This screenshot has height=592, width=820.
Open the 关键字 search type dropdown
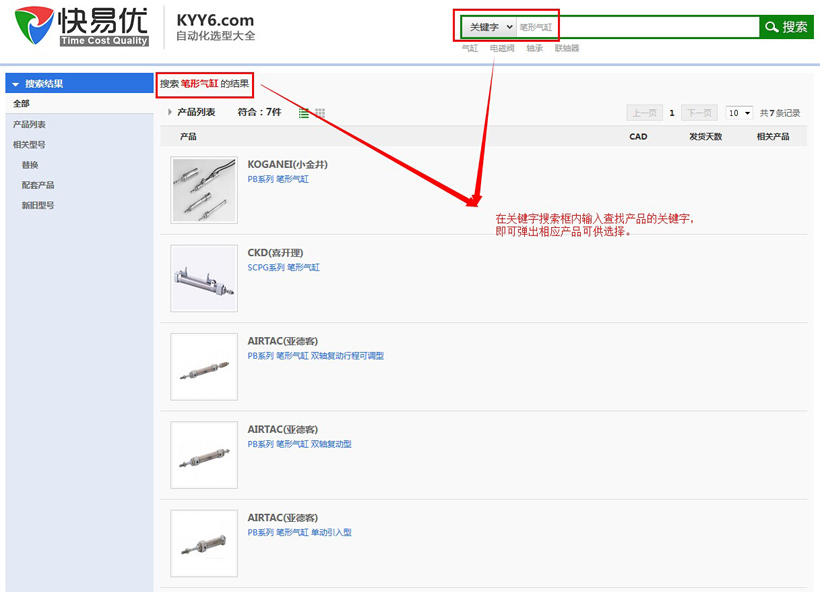489,27
